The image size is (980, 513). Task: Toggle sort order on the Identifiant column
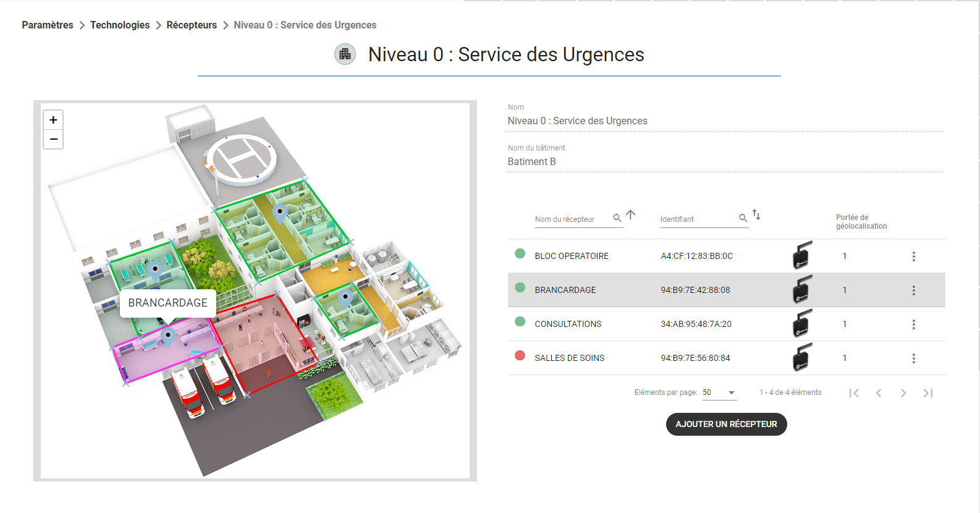pyautogui.click(x=756, y=215)
